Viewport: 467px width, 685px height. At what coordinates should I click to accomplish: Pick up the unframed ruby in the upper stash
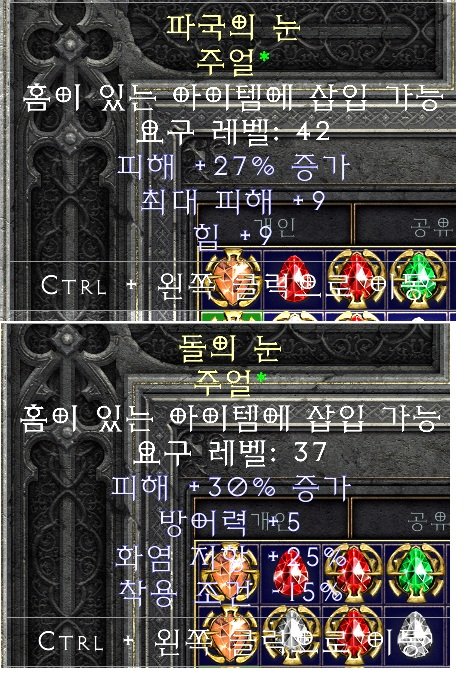click(x=294, y=277)
